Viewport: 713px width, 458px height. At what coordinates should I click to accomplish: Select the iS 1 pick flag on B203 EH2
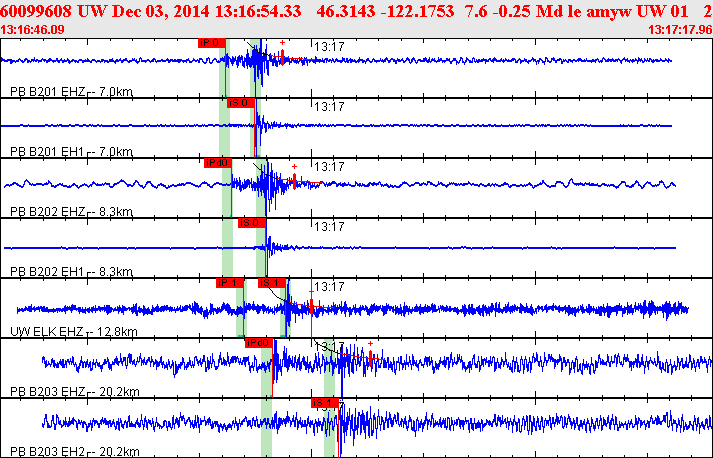pos(324,402)
